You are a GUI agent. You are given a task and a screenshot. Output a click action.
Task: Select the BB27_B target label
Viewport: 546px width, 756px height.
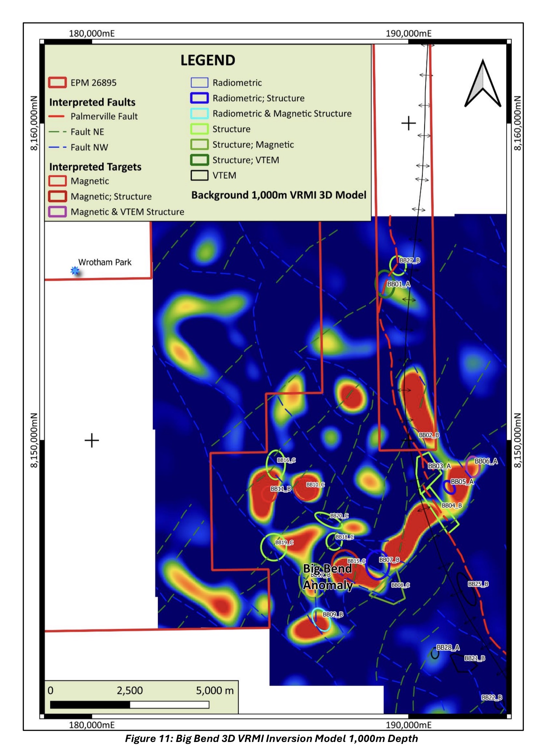coord(409,260)
